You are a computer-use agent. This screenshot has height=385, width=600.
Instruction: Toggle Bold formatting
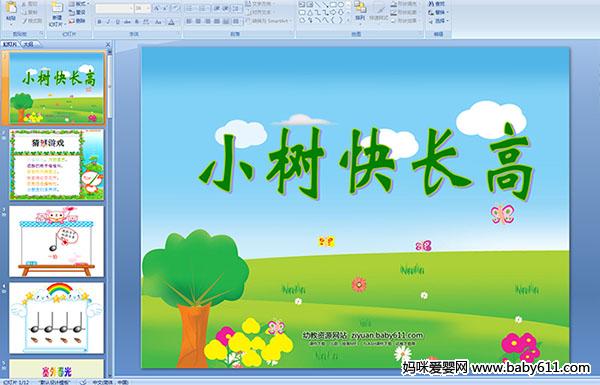coord(99,22)
